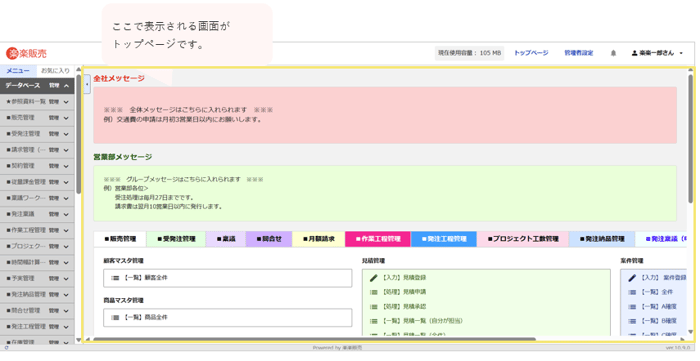Image resolution: width=700 pixels, height=361 pixels.
Task: Click the pencil icon for 案件登録
Action: tap(632, 278)
